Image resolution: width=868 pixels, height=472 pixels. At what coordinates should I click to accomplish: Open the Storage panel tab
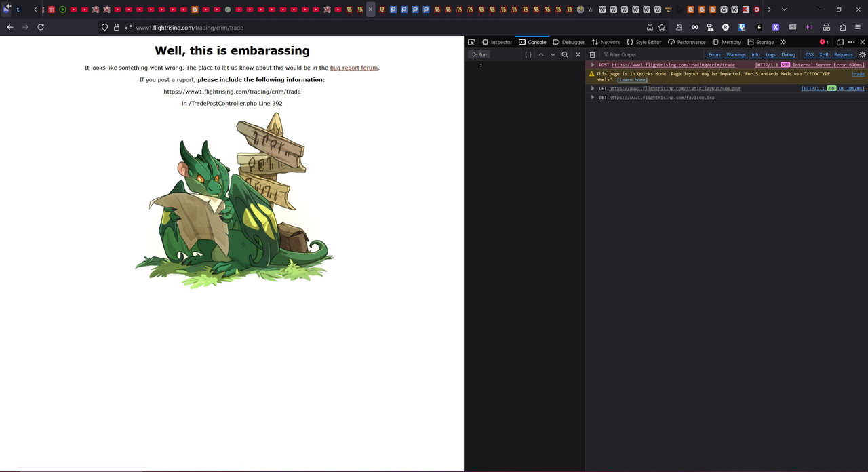761,42
